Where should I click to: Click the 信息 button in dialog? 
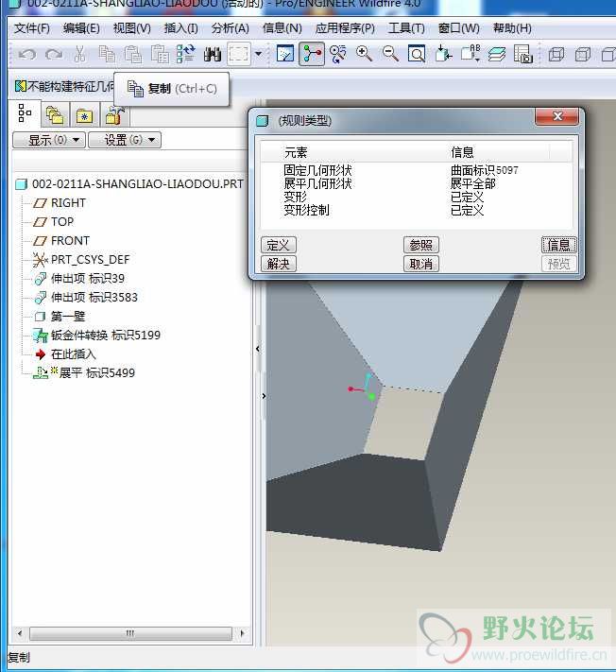coord(559,245)
